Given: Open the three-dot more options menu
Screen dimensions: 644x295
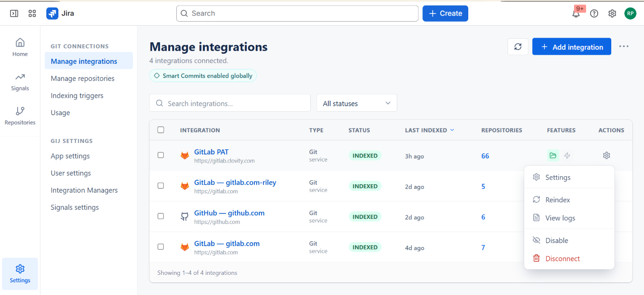Looking at the screenshot, I should point(624,47).
